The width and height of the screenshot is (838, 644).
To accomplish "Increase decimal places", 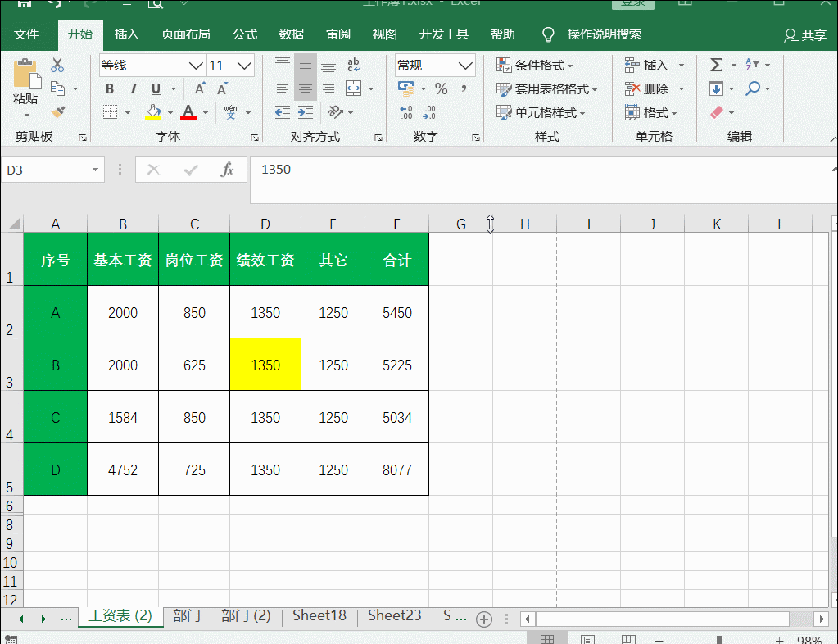I will 406,112.
